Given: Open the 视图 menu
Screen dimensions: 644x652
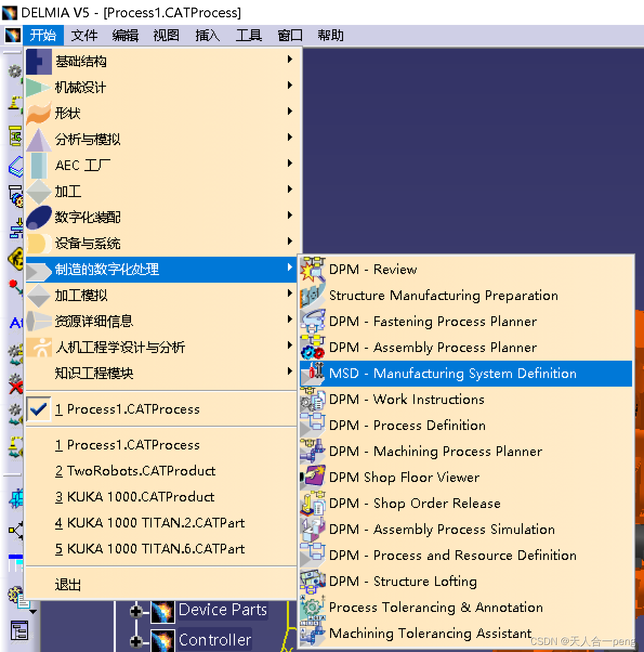Looking at the screenshot, I should pyautogui.click(x=166, y=36).
